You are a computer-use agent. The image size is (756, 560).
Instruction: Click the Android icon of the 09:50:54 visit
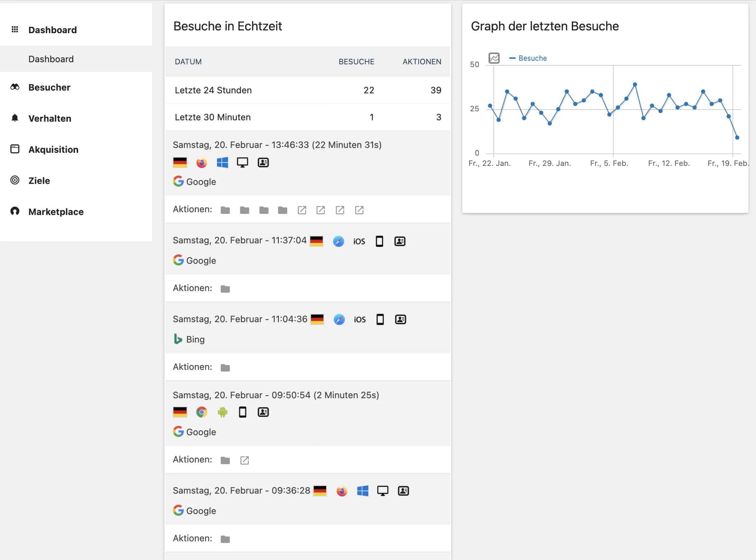click(223, 412)
